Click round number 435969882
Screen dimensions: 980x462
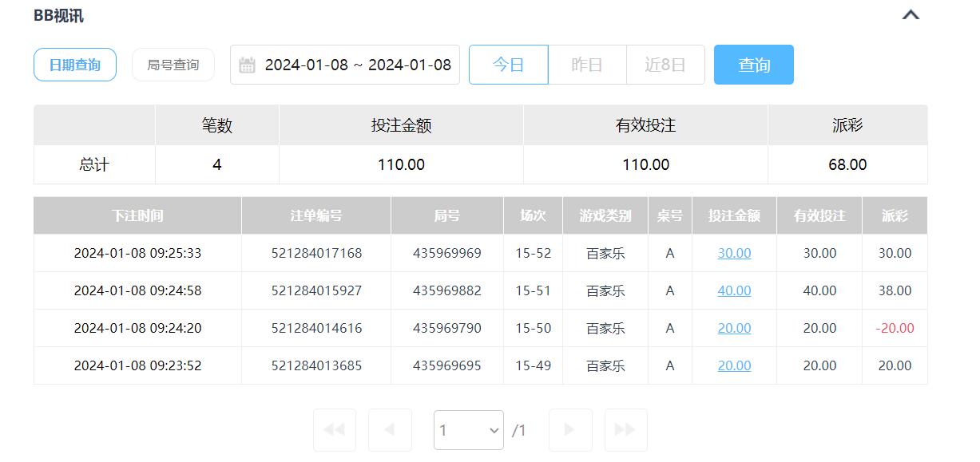pyautogui.click(x=447, y=290)
